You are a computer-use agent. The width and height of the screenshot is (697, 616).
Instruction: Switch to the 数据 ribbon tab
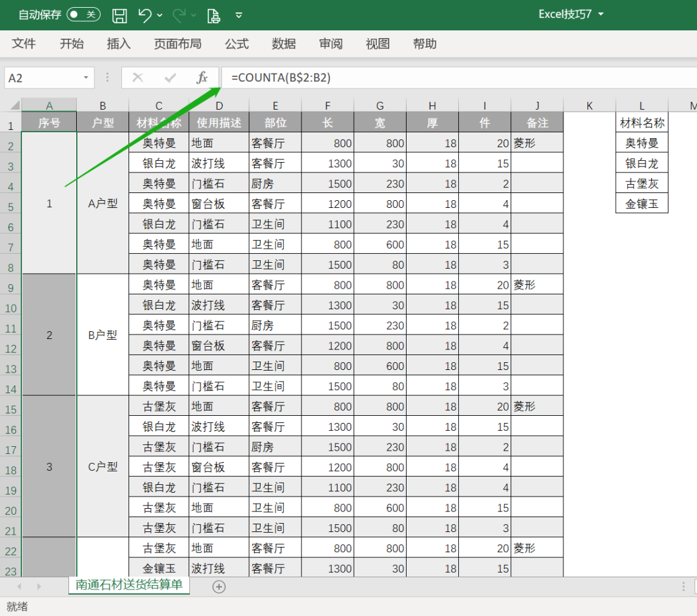[284, 44]
